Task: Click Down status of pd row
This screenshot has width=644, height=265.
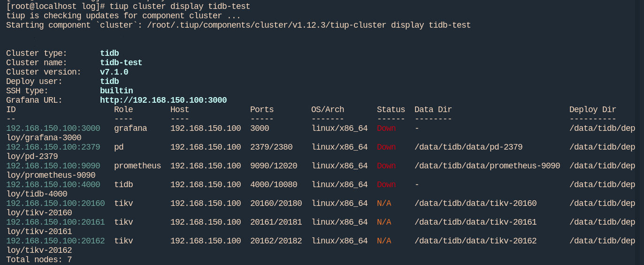Action: [386, 147]
